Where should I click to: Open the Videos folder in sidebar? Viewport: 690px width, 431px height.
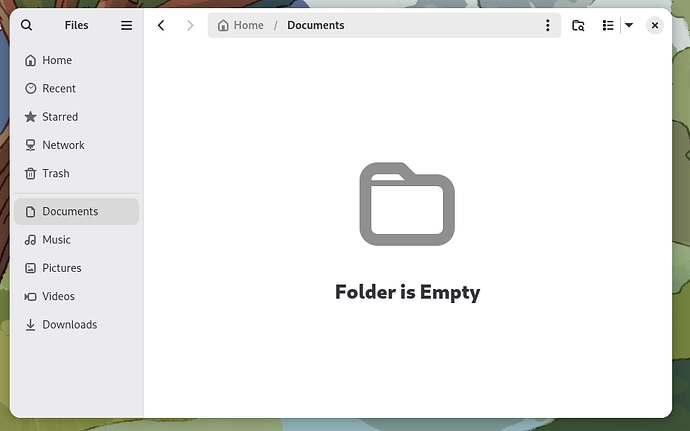(x=77, y=296)
